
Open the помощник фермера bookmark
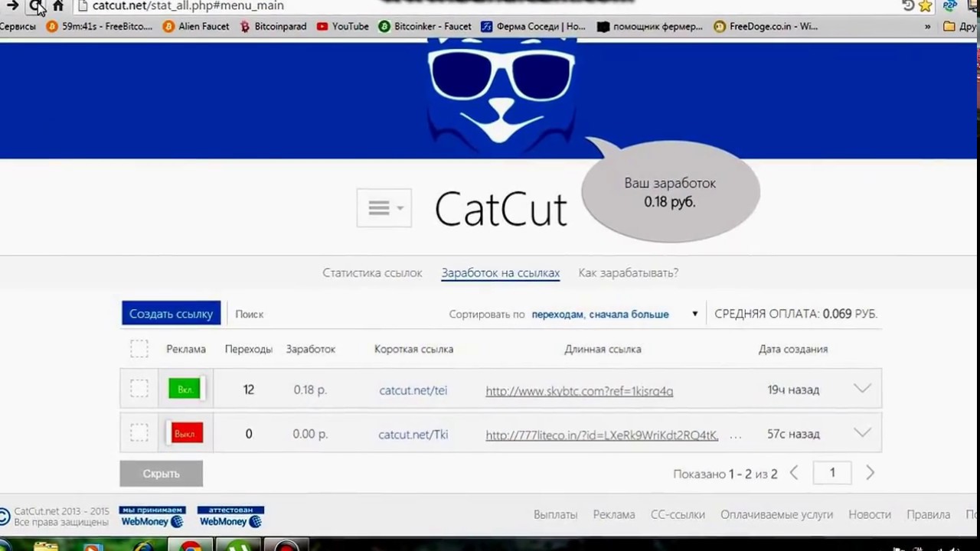tap(649, 26)
